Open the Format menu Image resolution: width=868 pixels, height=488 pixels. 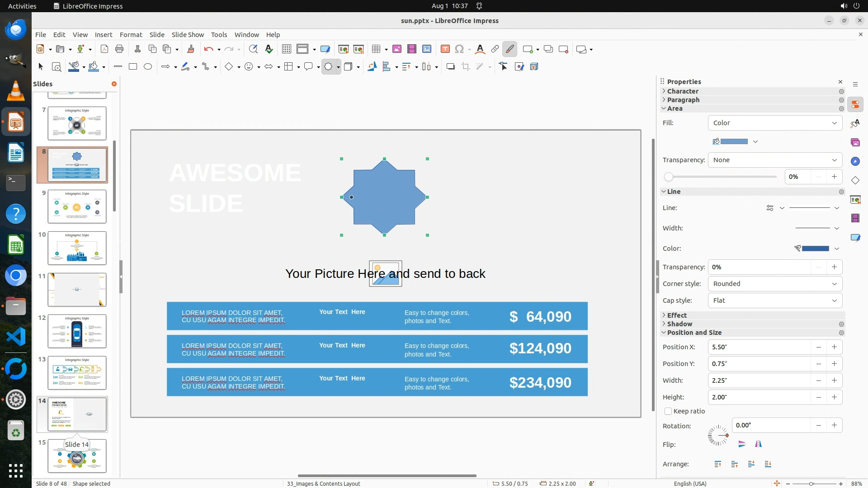click(x=131, y=35)
